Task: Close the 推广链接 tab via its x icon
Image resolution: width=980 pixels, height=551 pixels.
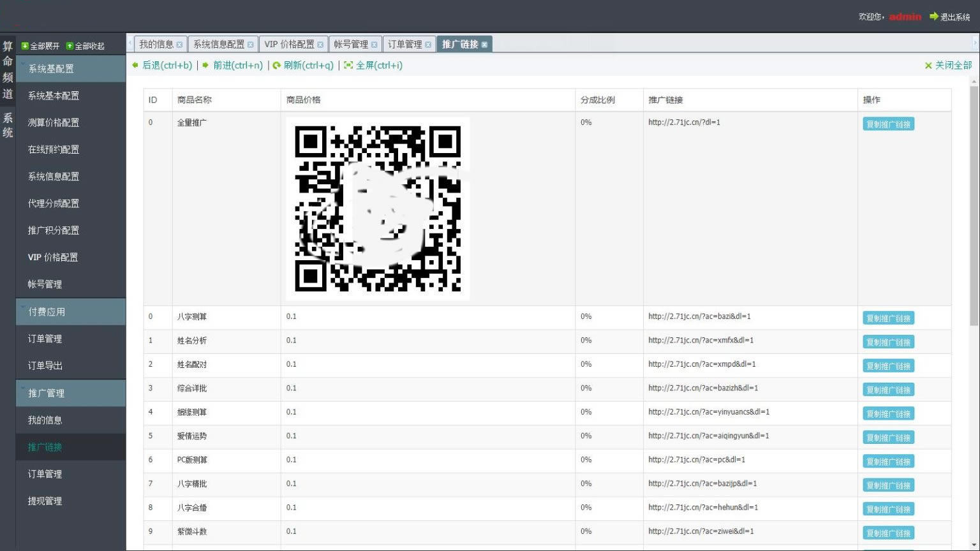Action: click(484, 45)
